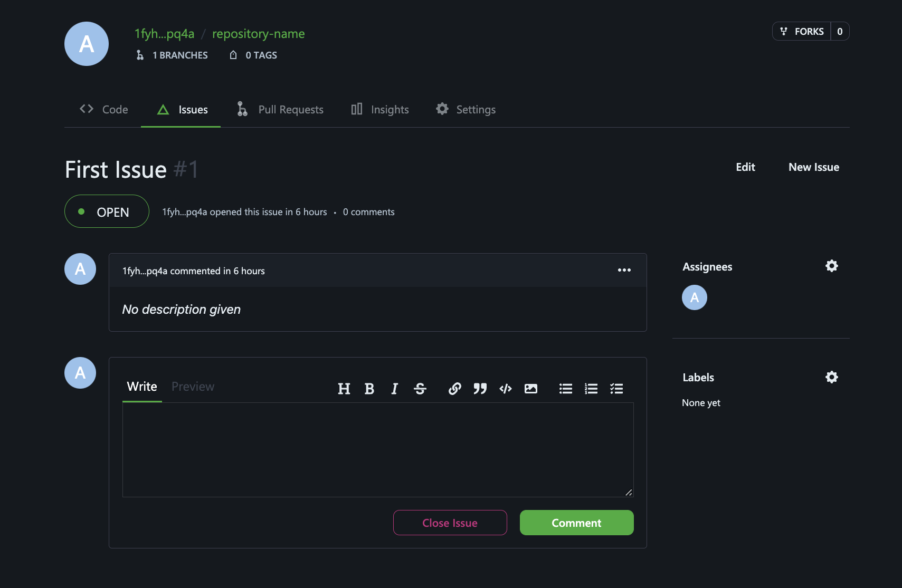Insert a blockquote in comment

click(x=480, y=389)
